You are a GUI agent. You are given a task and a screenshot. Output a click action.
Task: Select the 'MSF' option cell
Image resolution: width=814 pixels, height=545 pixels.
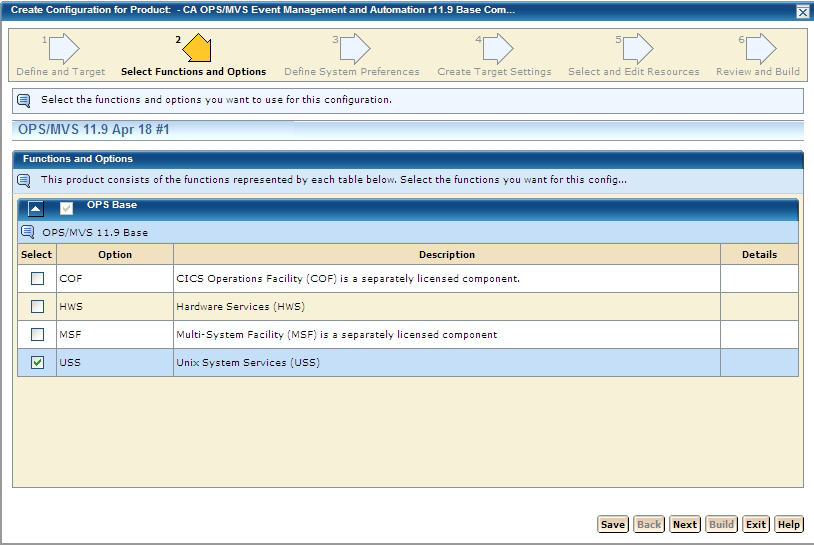pos(115,335)
